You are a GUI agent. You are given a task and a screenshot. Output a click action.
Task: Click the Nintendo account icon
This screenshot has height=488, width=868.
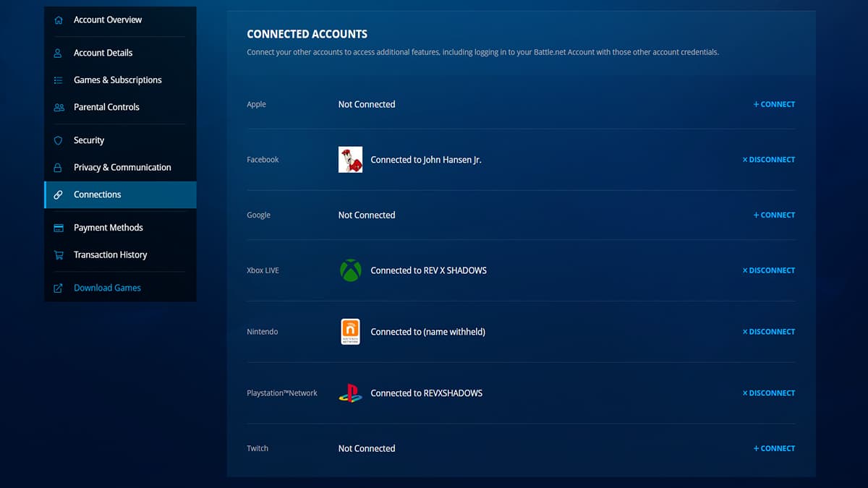pyautogui.click(x=350, y=332)
